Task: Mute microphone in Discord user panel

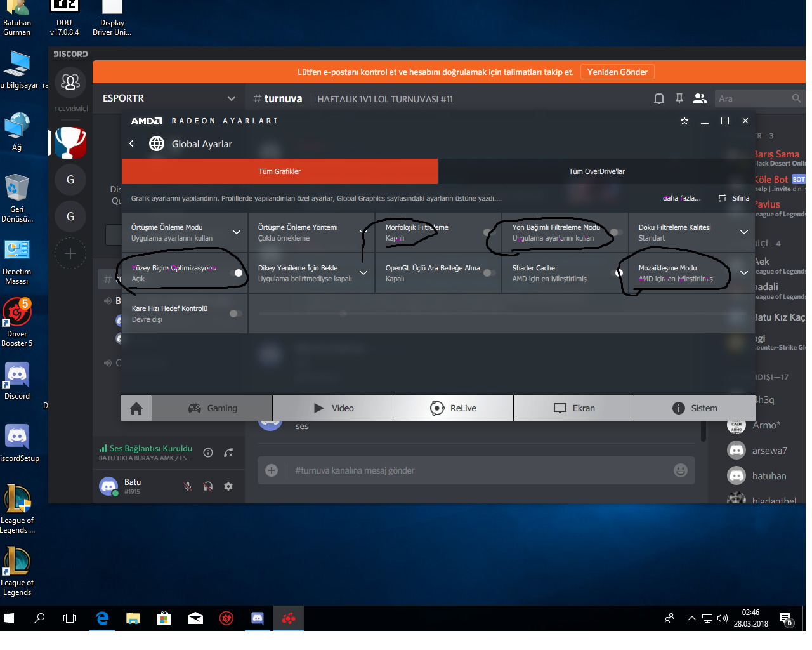Action: [188, 486]
